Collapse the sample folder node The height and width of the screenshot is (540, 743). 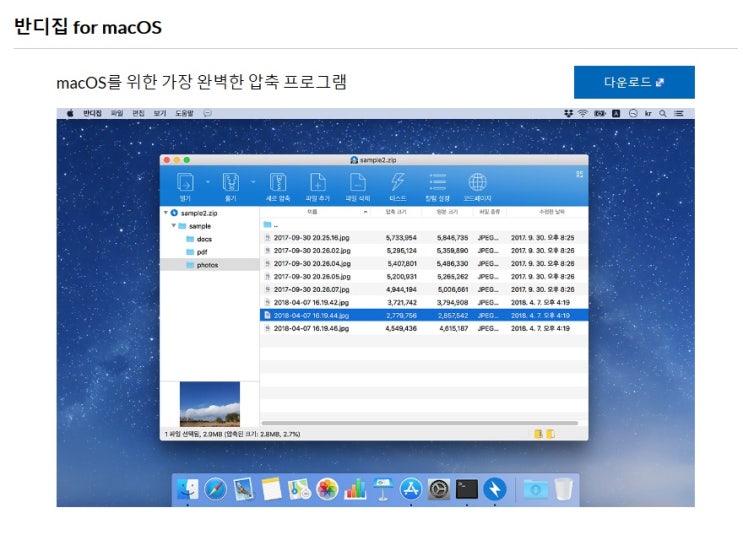coord(173,225)
